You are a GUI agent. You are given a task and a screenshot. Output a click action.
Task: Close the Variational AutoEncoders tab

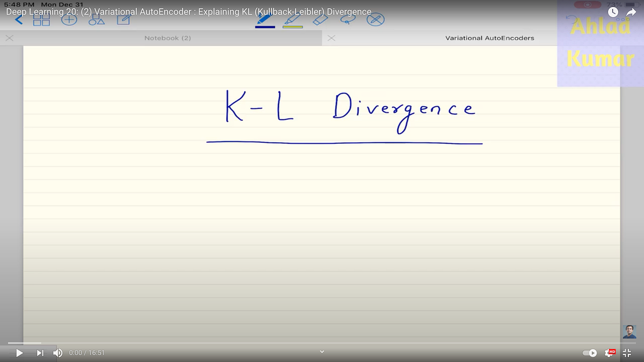[x=331, y=38]
